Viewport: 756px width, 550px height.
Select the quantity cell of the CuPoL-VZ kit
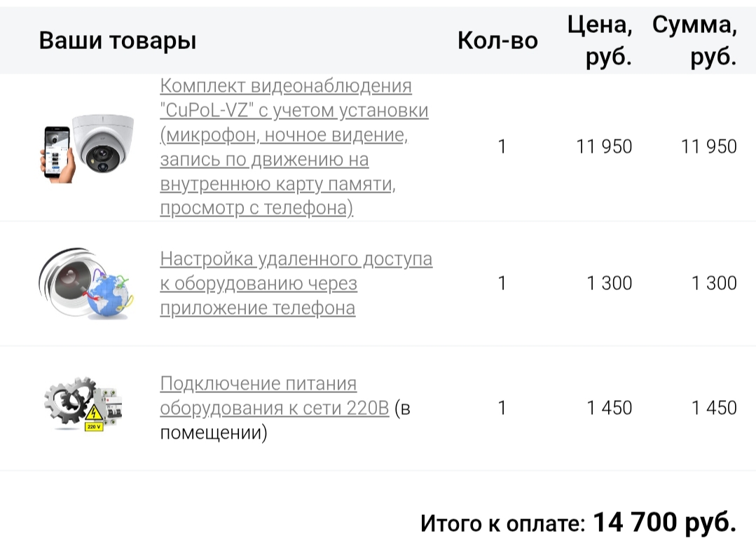tap(502, 146)
